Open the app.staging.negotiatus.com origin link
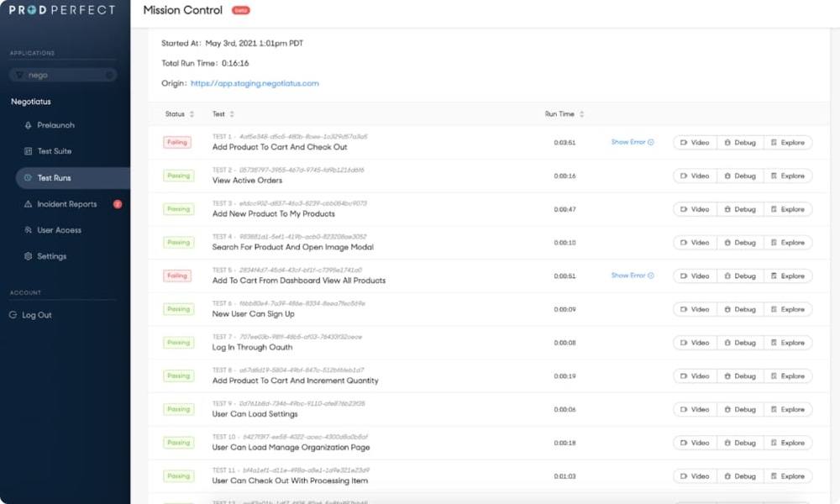 click(255, 83)
